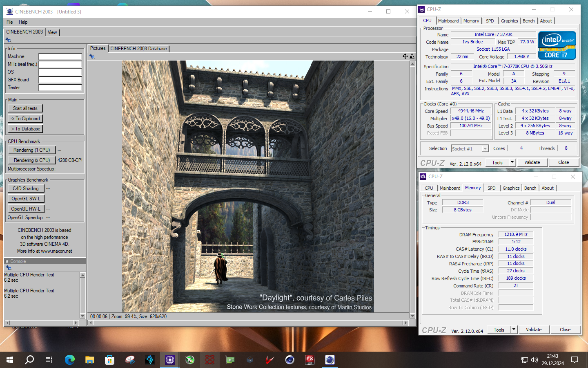
Task: Click the GFX-Board input field
Action: click(x=60, y=80)
